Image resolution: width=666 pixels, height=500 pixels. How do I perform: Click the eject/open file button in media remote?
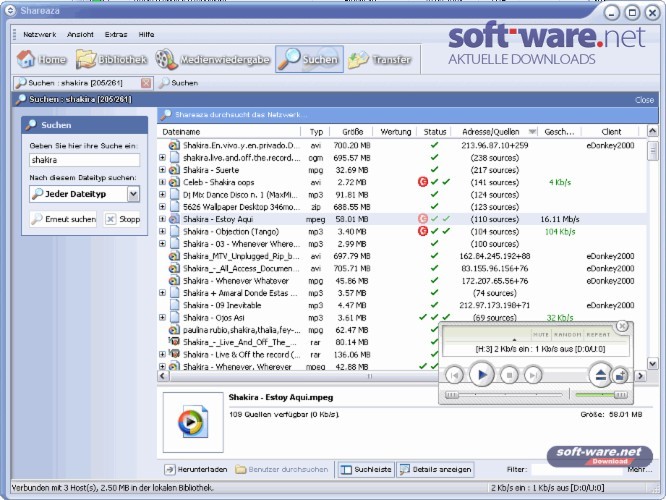pyautogui.click(x=600, y=375)
